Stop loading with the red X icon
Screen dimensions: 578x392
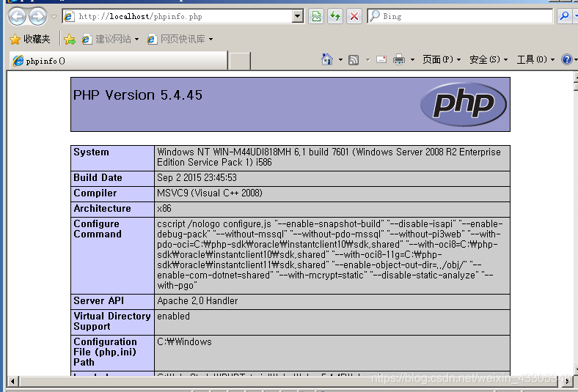354,16
